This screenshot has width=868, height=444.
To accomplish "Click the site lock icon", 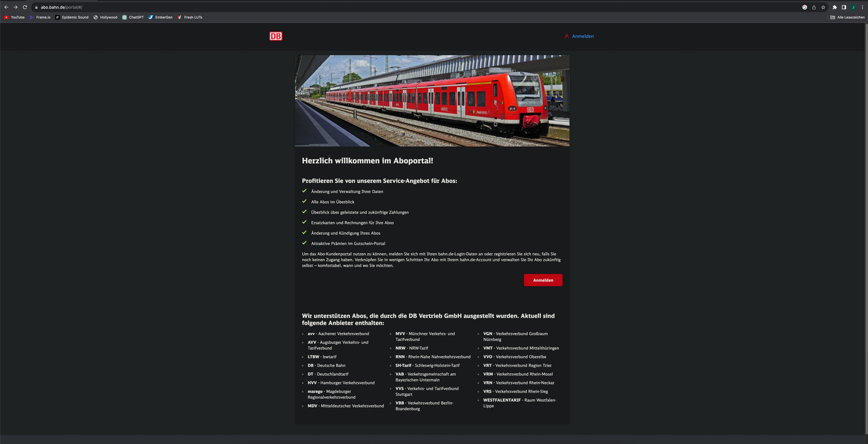I will coord(36,7).
